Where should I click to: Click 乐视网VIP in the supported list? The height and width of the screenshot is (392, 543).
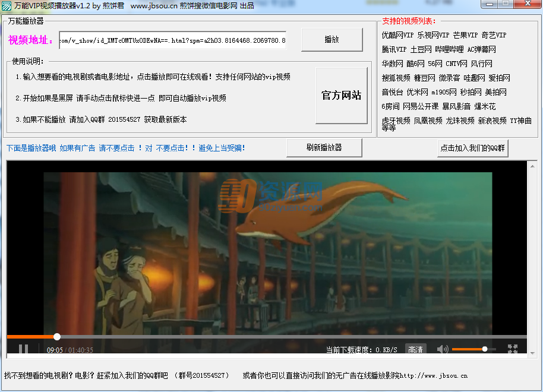(x=433, y=35)
